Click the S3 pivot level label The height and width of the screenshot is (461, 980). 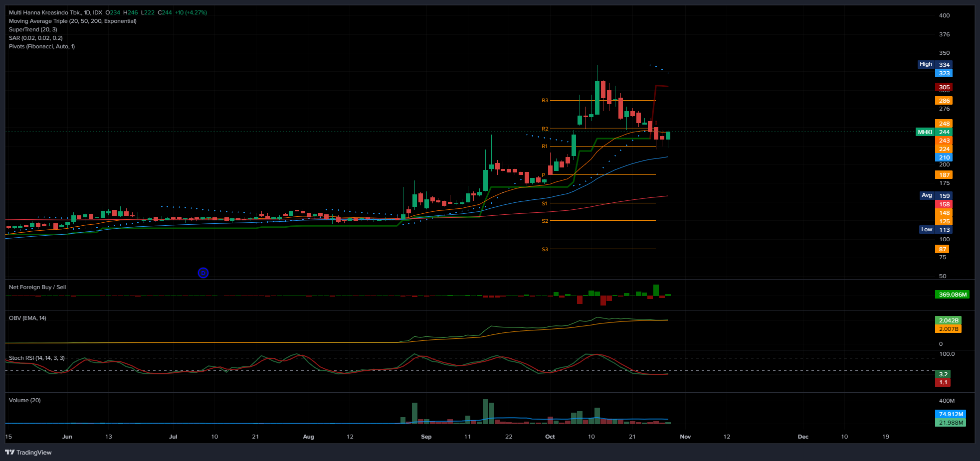pos(545,249)
